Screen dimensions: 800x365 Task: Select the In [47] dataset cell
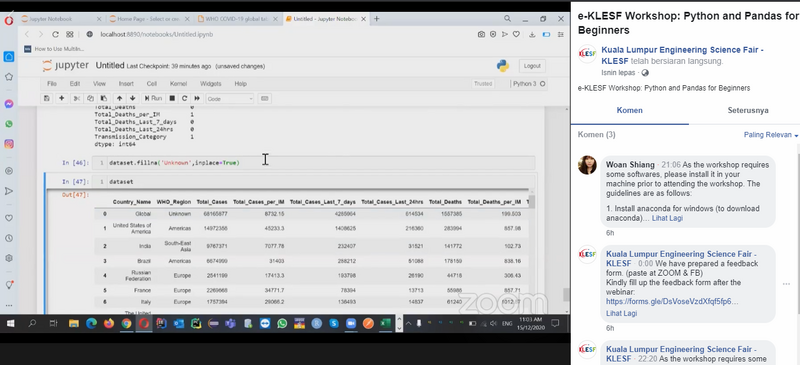pos(314,182)
